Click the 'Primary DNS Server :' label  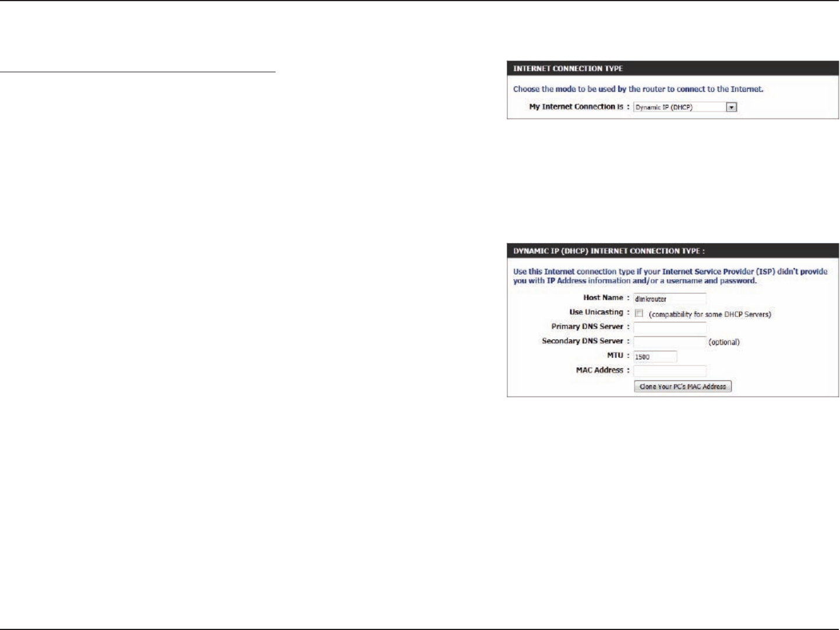point(591,326)
